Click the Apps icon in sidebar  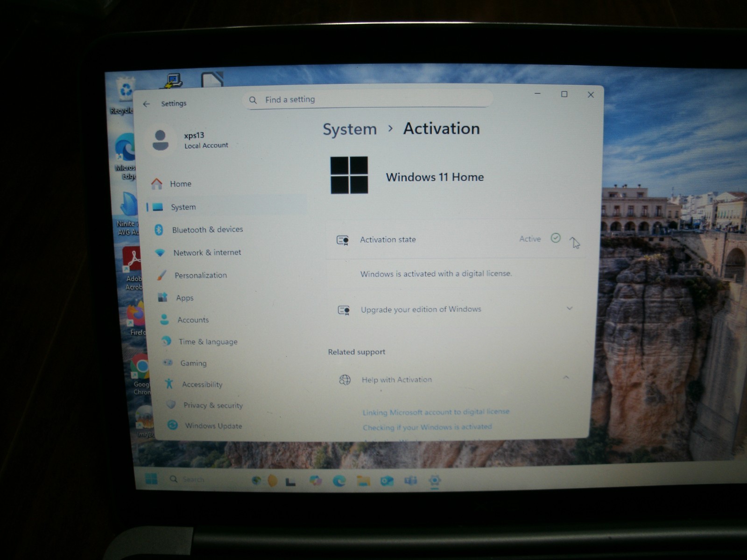[162, 297]
